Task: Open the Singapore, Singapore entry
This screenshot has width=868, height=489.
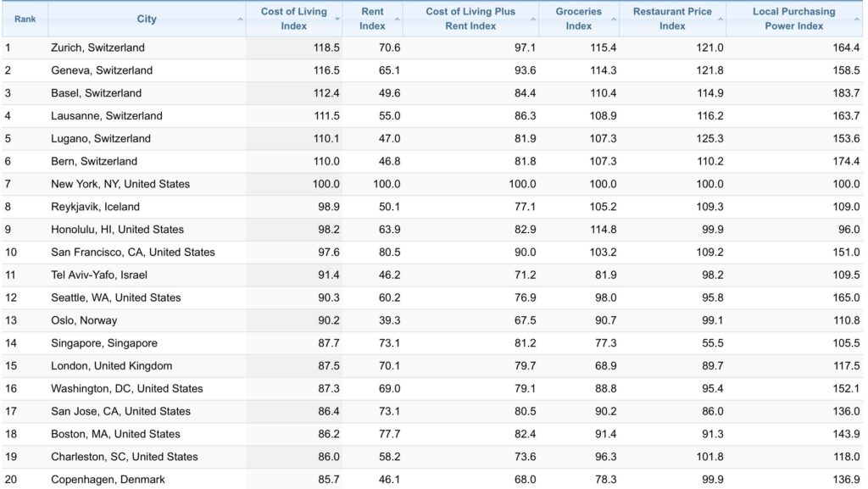Action: [x=107, y=343]
